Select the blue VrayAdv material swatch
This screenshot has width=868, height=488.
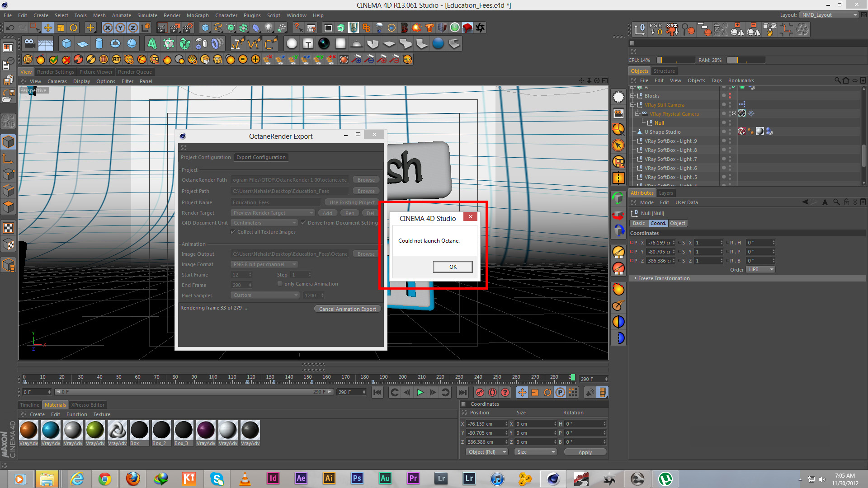click(x=51, y=430)
